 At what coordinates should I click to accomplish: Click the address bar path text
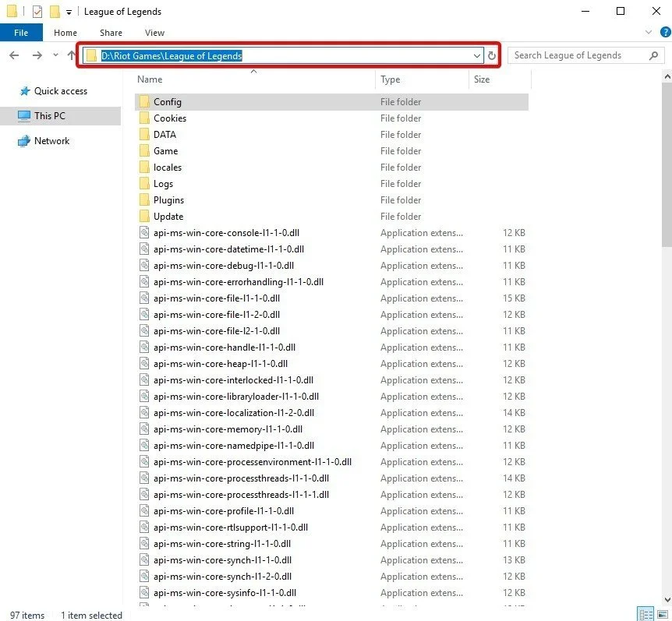tap(172, 55)
